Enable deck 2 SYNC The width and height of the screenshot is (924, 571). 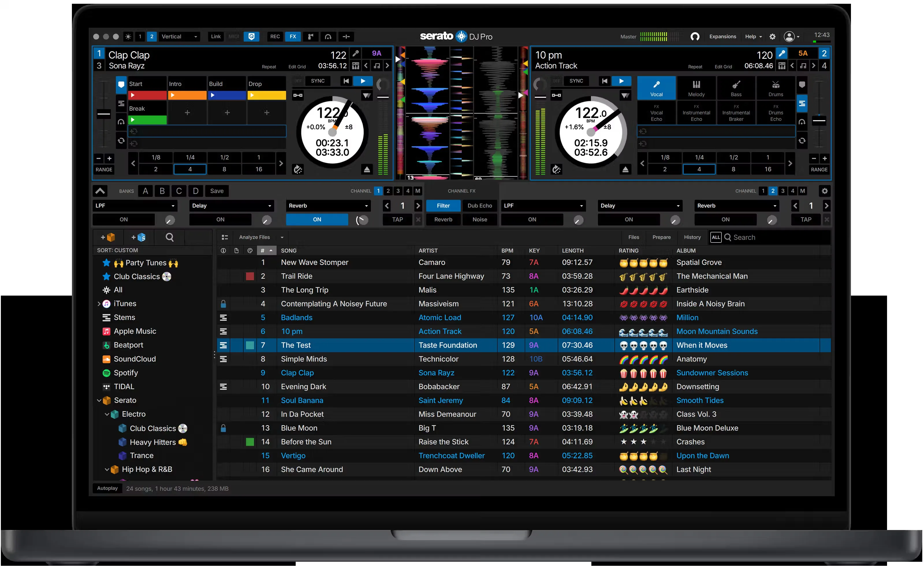click(x=576, y=81)
